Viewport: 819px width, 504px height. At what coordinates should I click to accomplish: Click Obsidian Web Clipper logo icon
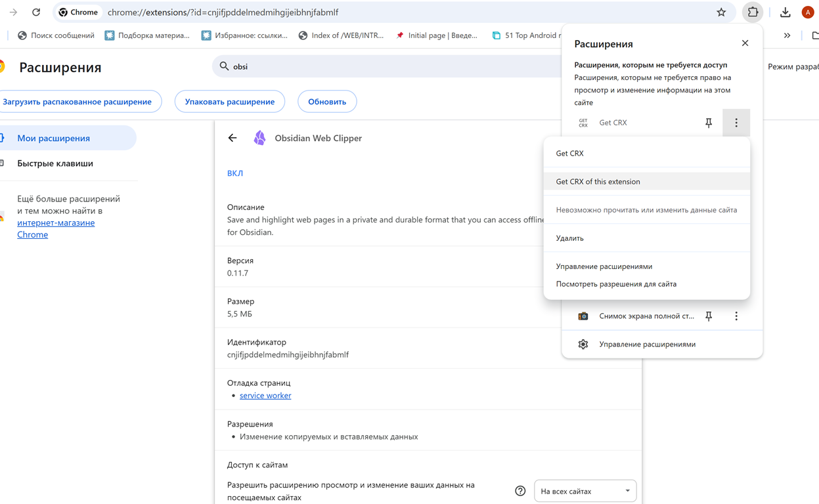click(x=260, y=138)
